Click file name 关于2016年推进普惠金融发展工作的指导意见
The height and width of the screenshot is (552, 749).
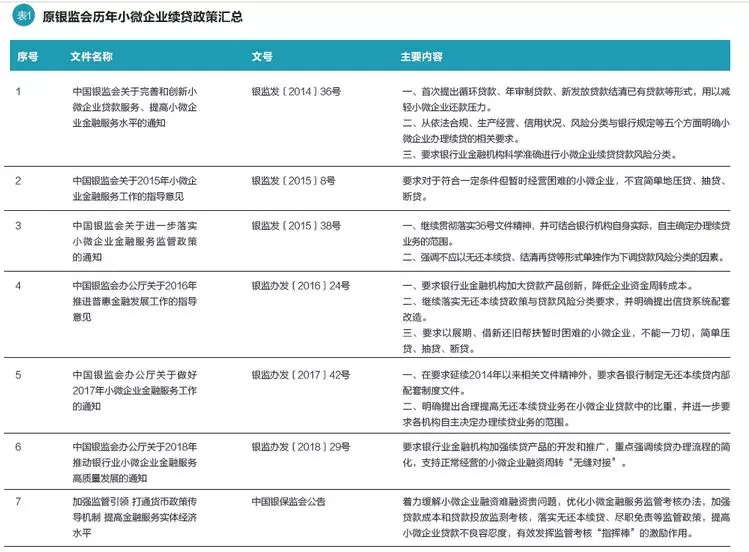135,302
